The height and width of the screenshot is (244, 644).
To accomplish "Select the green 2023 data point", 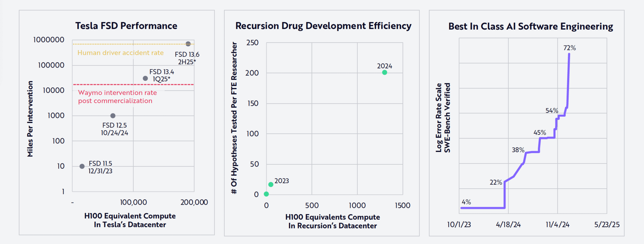I will tap(271, 185).
